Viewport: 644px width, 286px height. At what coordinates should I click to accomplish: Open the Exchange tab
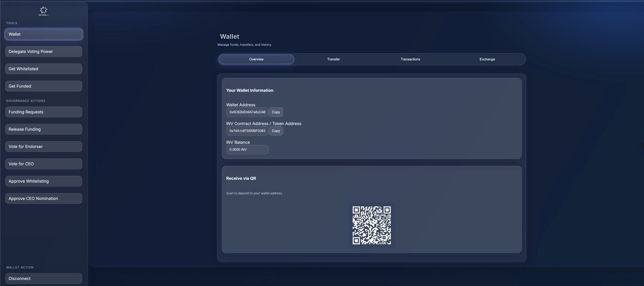[487, 59]
